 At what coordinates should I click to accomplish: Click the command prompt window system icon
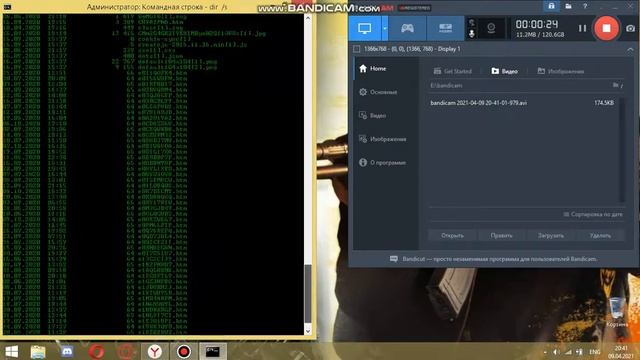tap(7, 7)
